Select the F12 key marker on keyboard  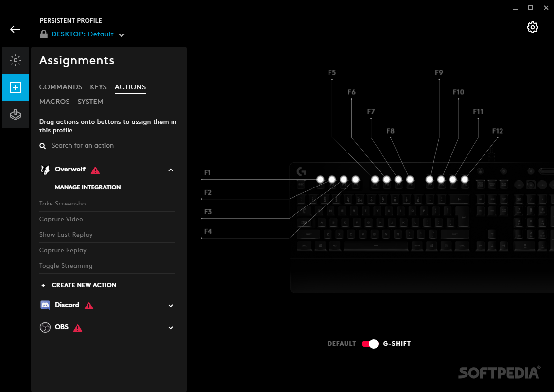coord(465,179)
